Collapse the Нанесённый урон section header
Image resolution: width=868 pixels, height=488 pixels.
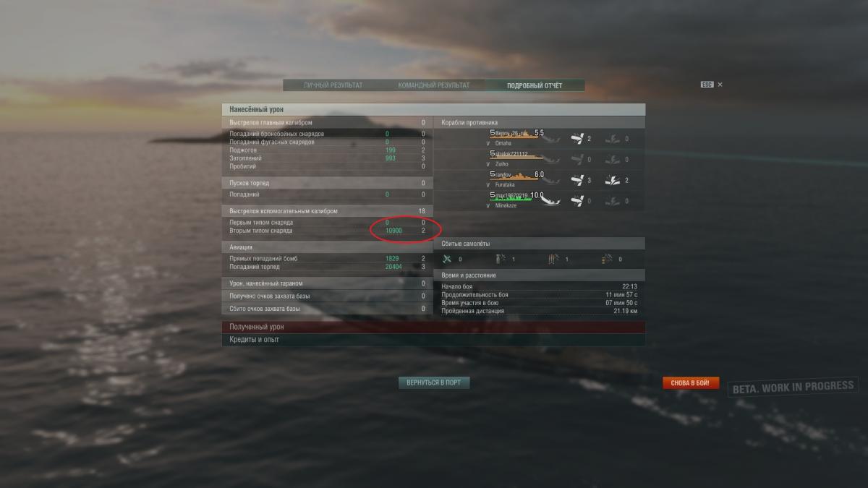(433, 109)
